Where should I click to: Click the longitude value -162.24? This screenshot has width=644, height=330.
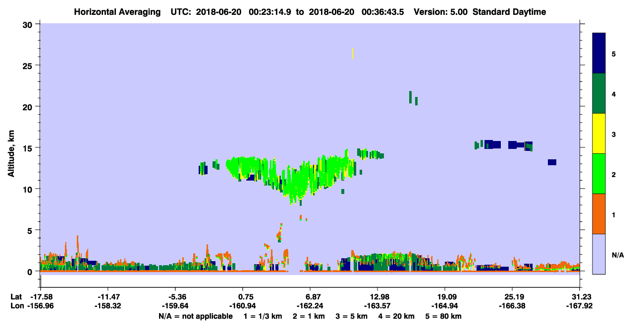tap(310, 306)
